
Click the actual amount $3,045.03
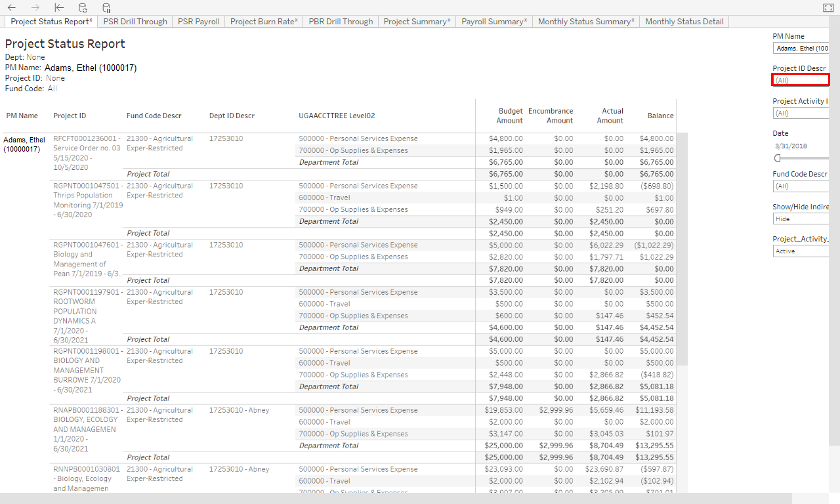(606, 434)
